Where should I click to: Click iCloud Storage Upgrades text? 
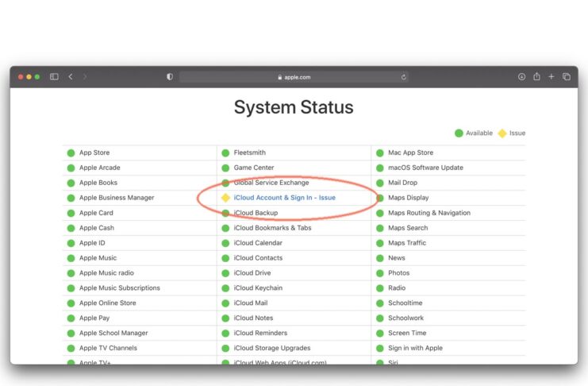pos(272,348)
